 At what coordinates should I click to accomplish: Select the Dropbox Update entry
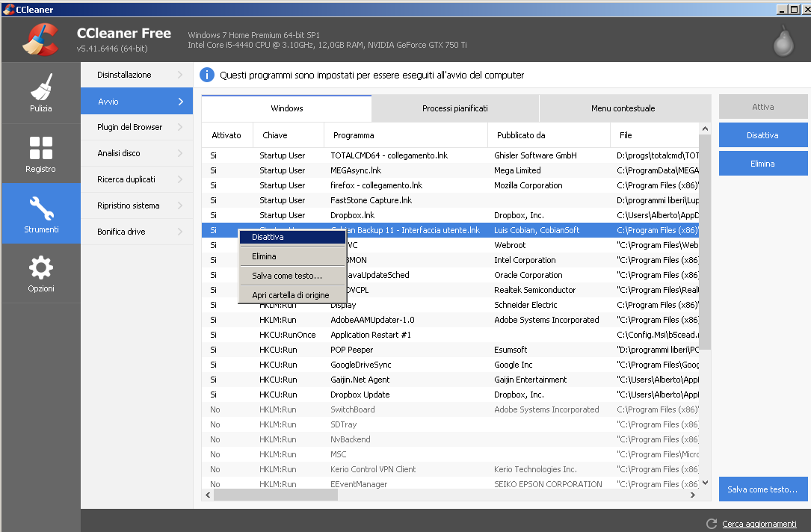(450, 395)
